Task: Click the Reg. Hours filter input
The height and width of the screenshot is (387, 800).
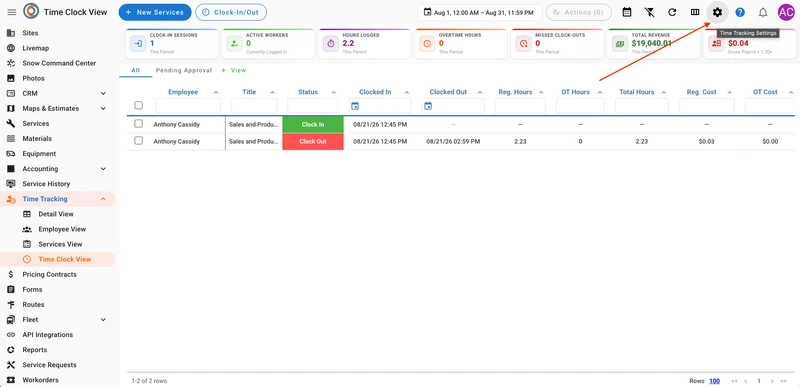Action: [520, 106]
